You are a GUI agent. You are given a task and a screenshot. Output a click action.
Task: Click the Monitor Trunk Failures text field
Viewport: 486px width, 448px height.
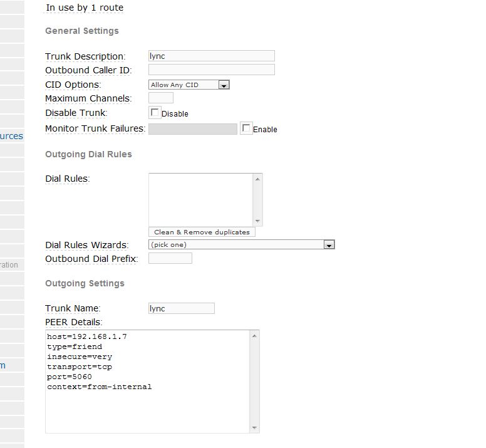point(192,128)
